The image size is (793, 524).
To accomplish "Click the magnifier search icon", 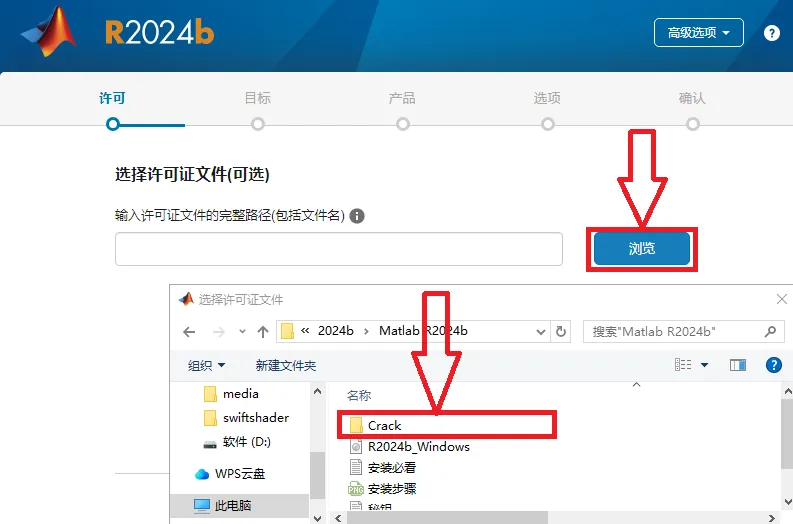I will [770, 332].
